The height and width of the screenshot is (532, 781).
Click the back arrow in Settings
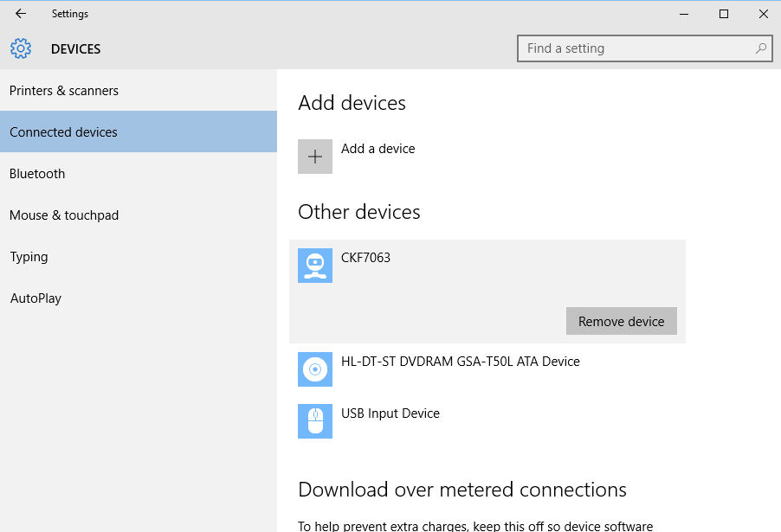coord(21,14)
